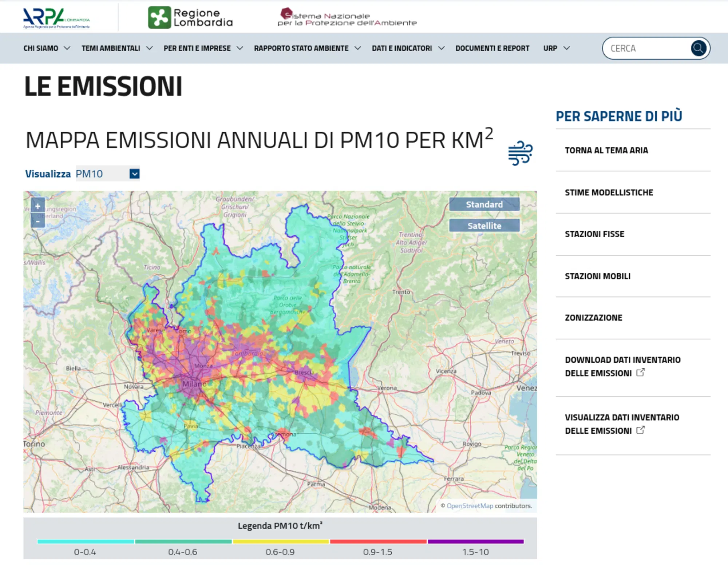This screenshot has height=565, width=728.
Task: Select Satellite basemap instead of Standard
Action: [484, 226]
